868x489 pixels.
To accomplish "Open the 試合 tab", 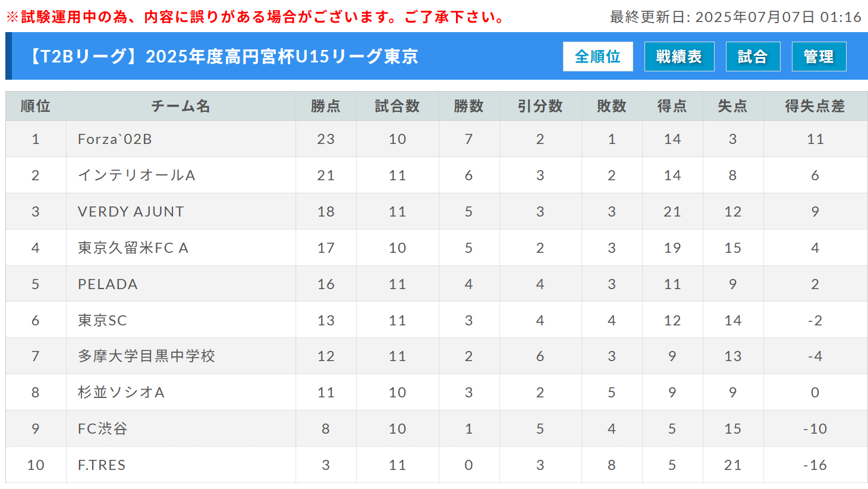I will 753,57.
